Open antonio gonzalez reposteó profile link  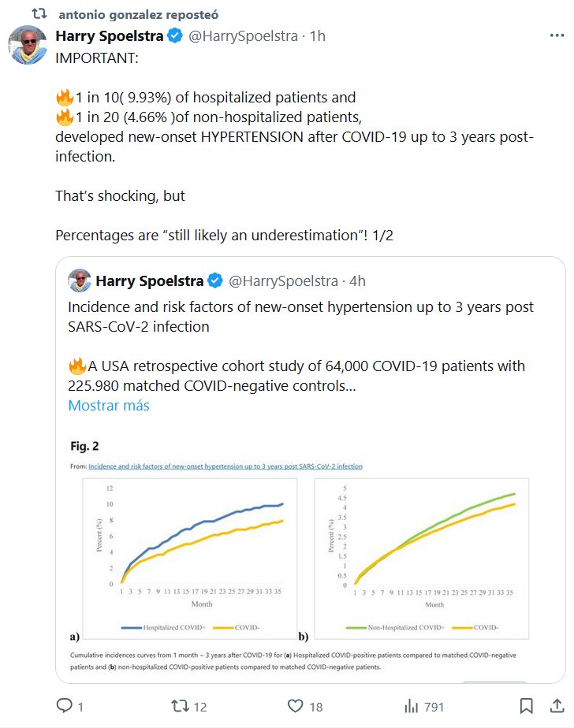[x=139, y=14]
